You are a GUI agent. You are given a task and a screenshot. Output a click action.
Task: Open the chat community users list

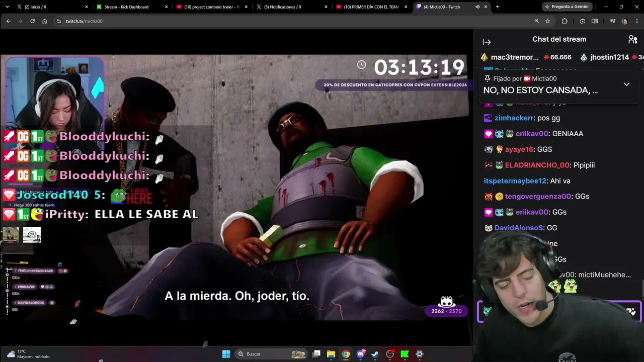632,39
